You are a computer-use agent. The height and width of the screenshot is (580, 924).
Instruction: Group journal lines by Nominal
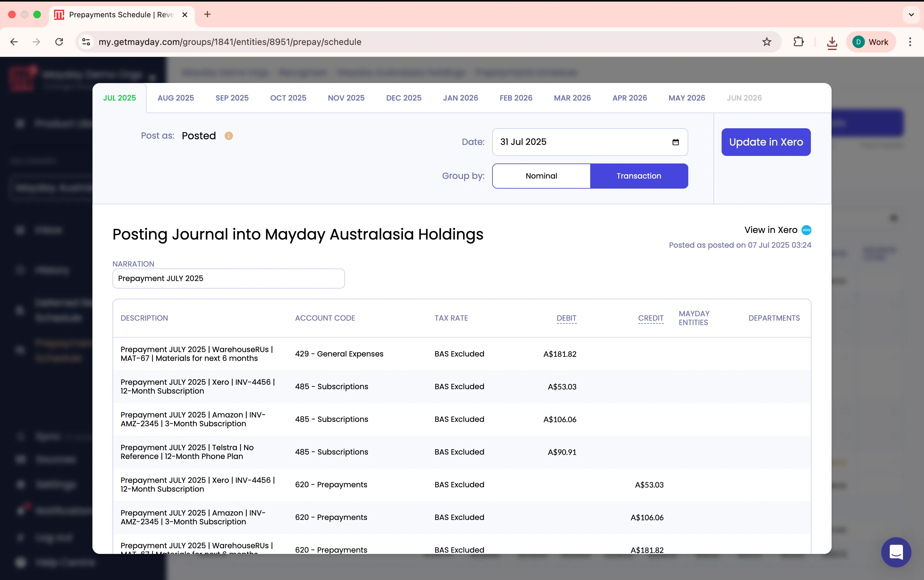pyautogui.click(x=541, y=176)
